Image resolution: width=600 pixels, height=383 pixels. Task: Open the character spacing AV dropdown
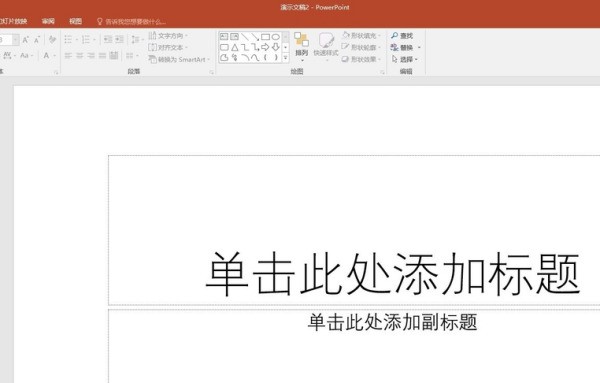tap(9, 55)
